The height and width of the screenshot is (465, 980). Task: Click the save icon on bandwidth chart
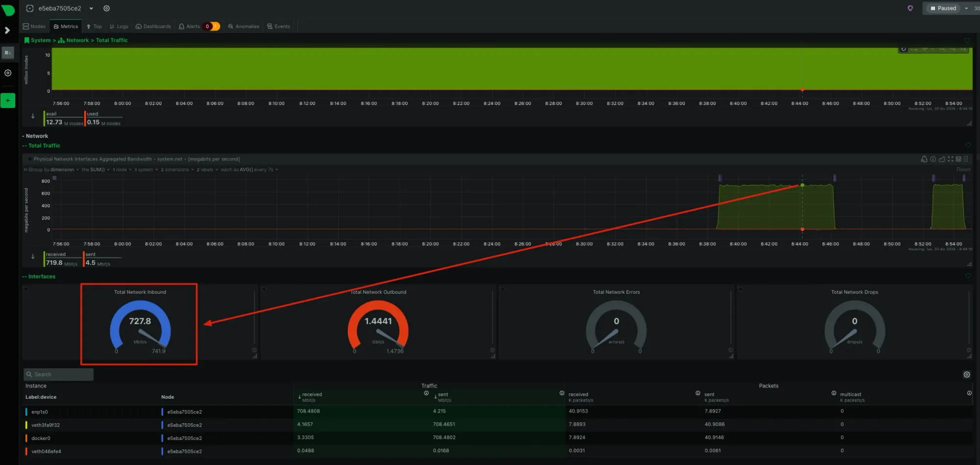click(958, 159)
